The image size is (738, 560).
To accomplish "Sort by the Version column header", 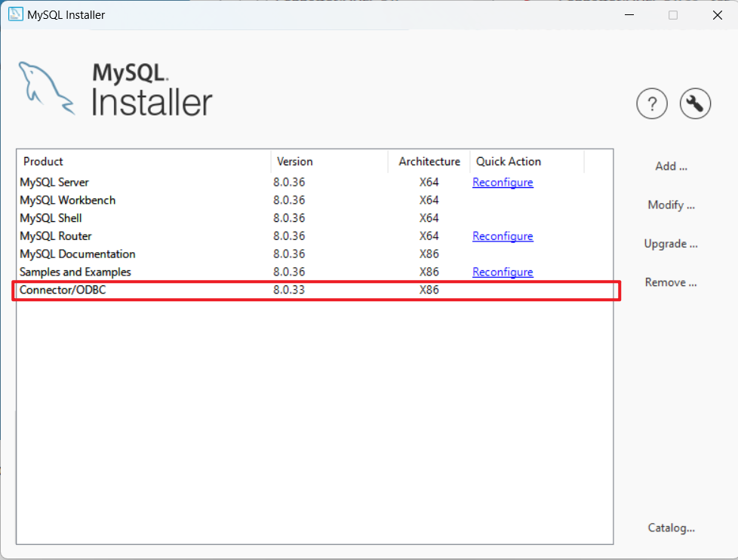I will click(x=330, y=162).
